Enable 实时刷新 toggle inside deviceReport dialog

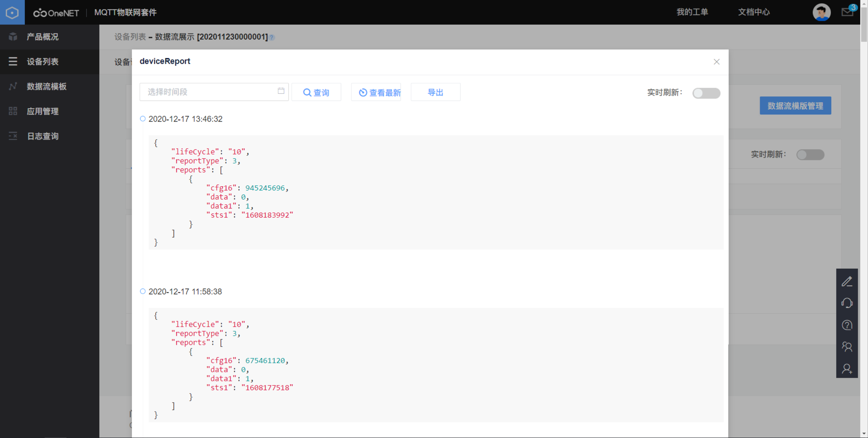pyautogui.click(x=706, y=93)
